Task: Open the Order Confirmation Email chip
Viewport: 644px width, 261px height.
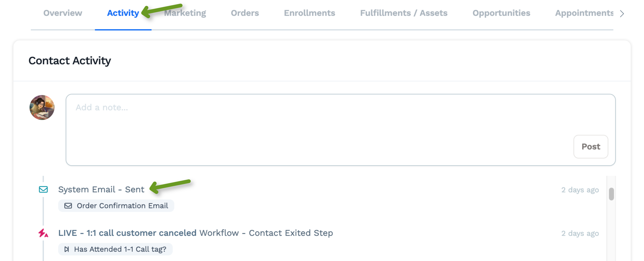Action: pyautogui.click(x=116, y=206)
